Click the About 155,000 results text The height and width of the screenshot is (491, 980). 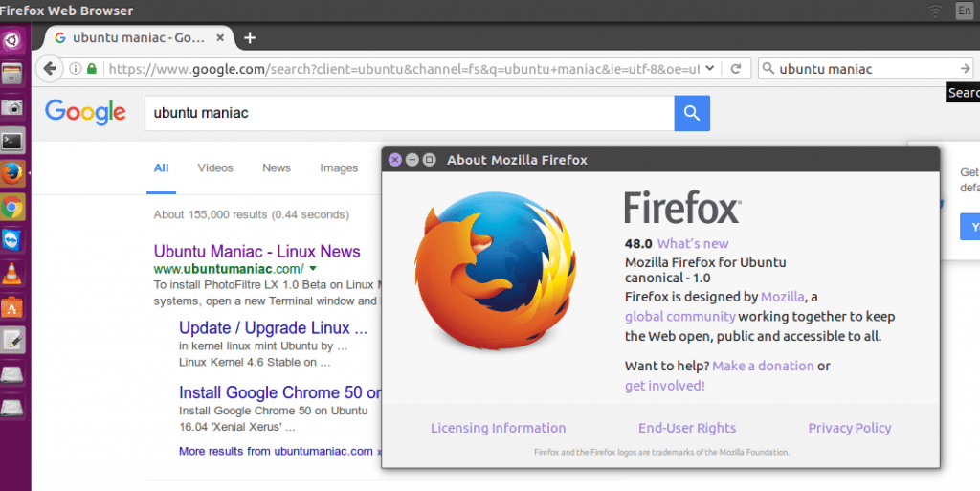tap(252, 215)
